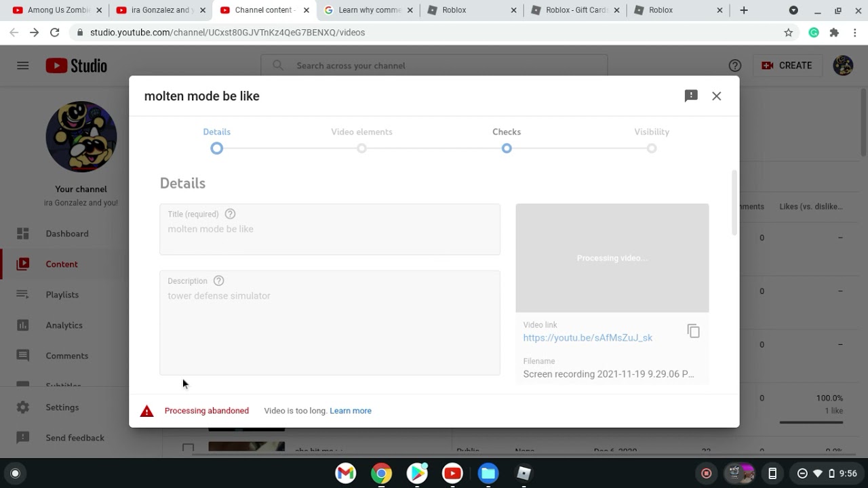Open Chrome from the shelf

click(381, 473)
